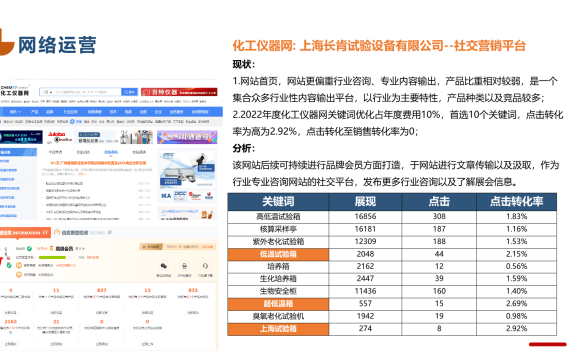
Task: Select the 展现 table header
Action: (365, 202)
